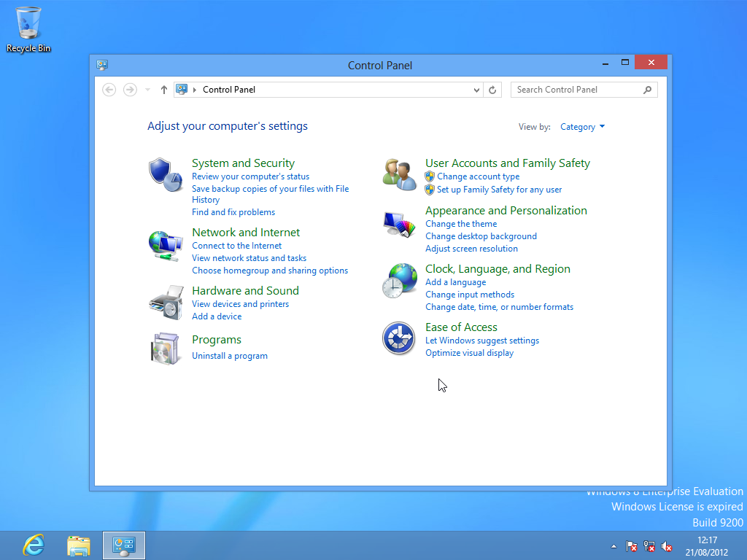Click Change the theme
Viewport: 747px width, 560px height.
click(461, 224)
